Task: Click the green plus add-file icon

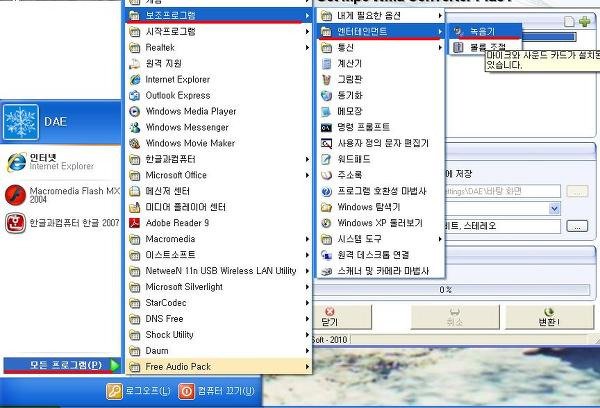Action: pyautogui.click(x=585, y=21)
